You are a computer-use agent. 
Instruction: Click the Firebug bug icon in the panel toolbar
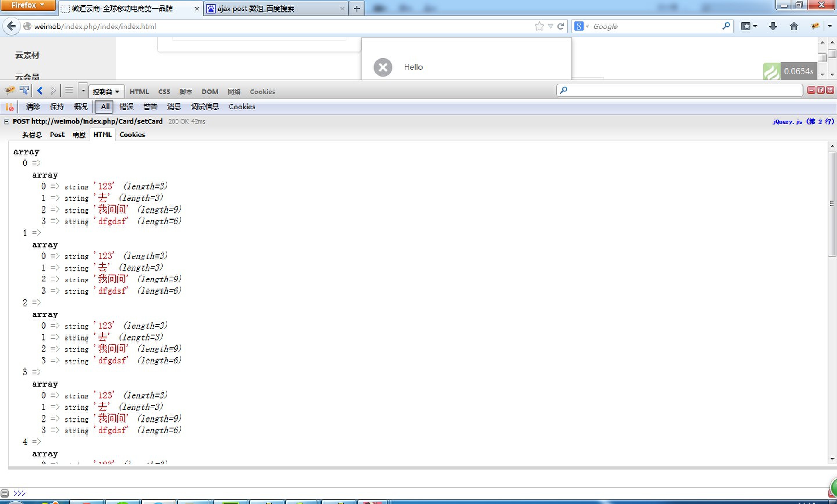(x=10, y=90)
